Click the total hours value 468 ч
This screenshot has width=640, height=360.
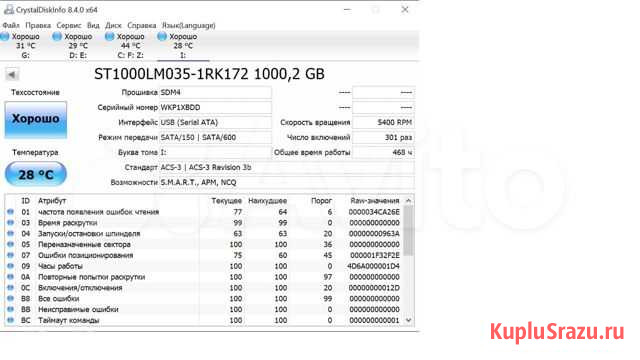(383, 152)
